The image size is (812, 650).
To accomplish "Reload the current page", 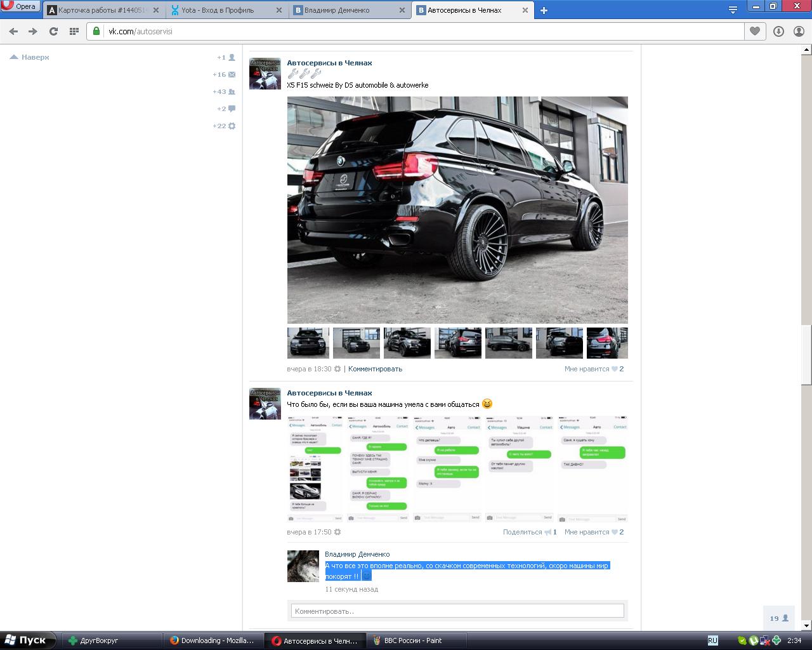I will (53, 31).
